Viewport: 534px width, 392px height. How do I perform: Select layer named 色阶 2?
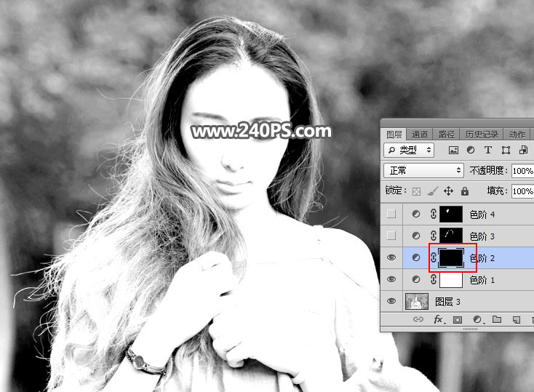click(x=482, y=258)
